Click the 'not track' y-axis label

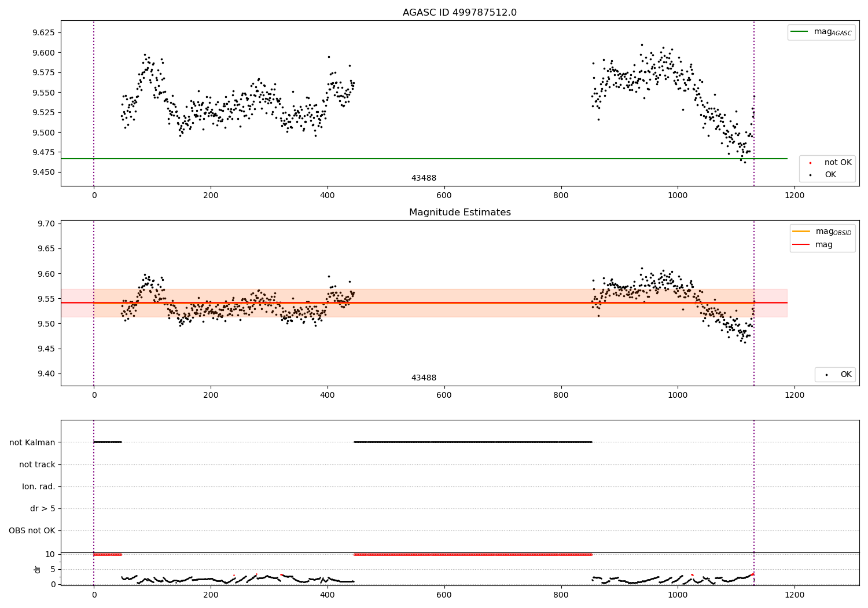37,464
